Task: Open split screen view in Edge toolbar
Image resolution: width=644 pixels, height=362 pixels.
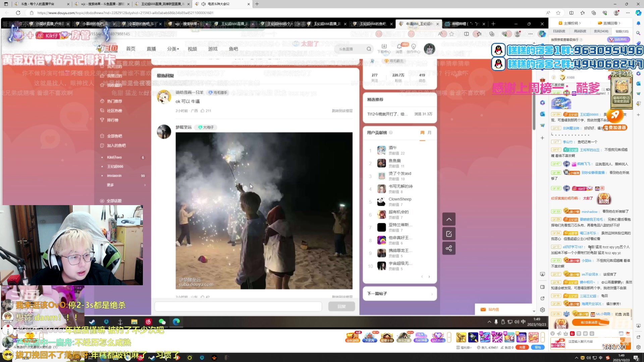Action: point(571,13)
